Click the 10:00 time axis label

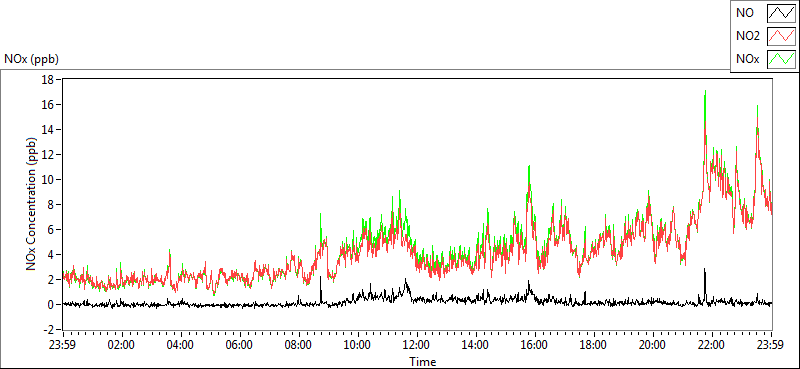point(358,345)
